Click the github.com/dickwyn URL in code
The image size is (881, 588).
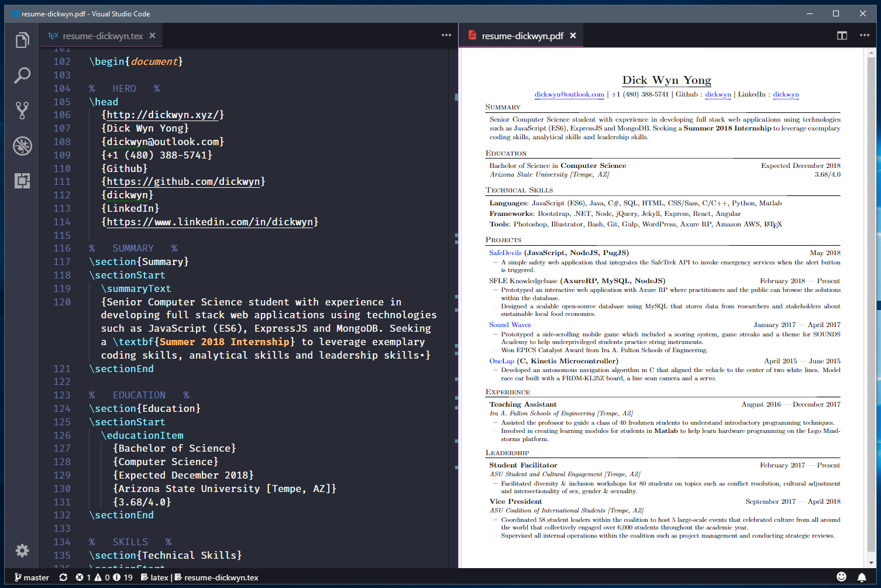183,181
